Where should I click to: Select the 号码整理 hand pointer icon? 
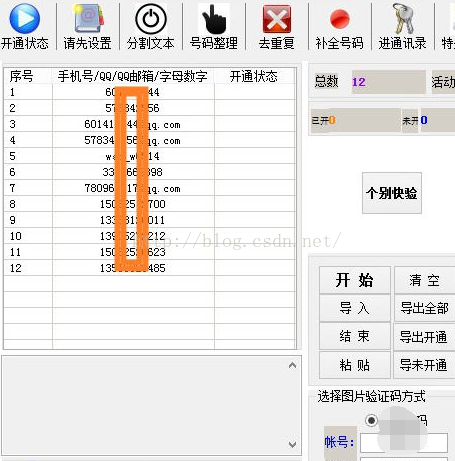(214, 19)
